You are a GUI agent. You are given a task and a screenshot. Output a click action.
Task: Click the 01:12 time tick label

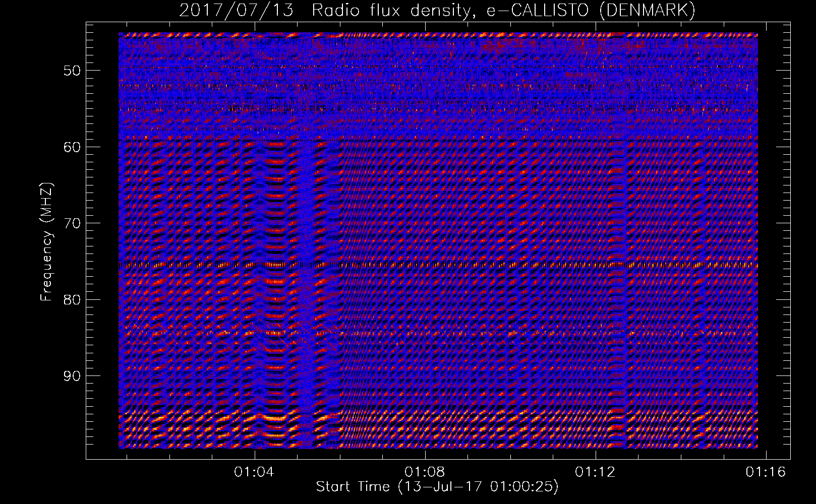[x=595, y=472]
